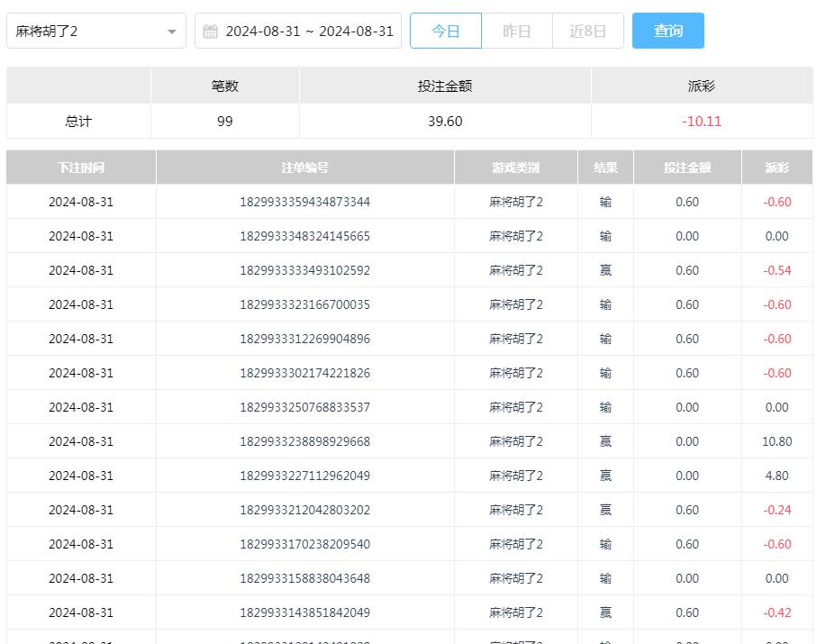Select order number 1829933359434873344
The width and height of the screenshot is (826, 644).
pos(304,202)
